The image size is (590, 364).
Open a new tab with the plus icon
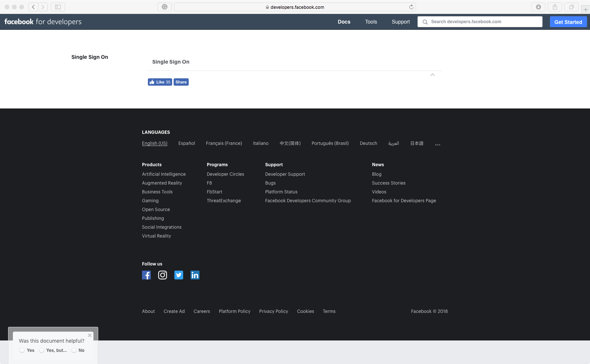pos(586,10)
